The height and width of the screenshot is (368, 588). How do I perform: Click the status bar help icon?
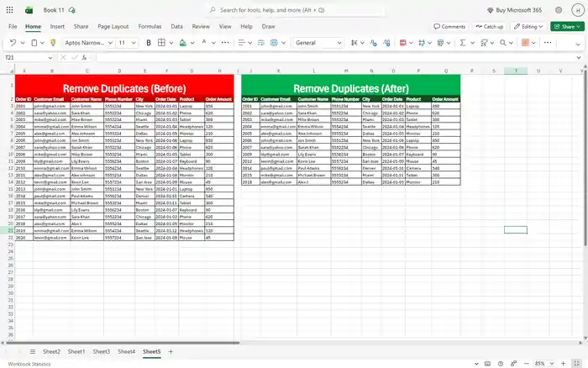(501, 364)
